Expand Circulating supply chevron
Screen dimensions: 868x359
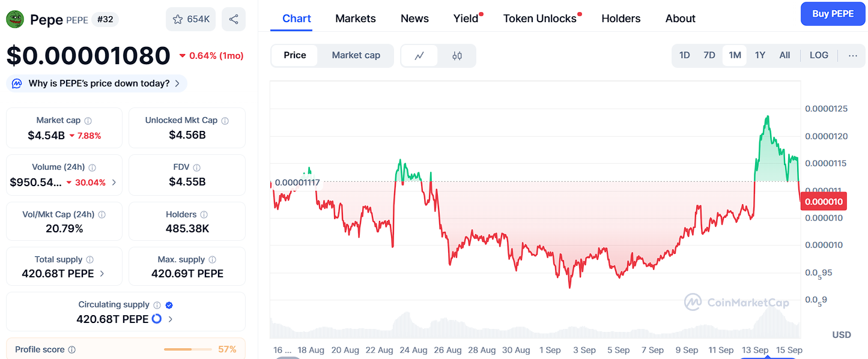(171, 319)
